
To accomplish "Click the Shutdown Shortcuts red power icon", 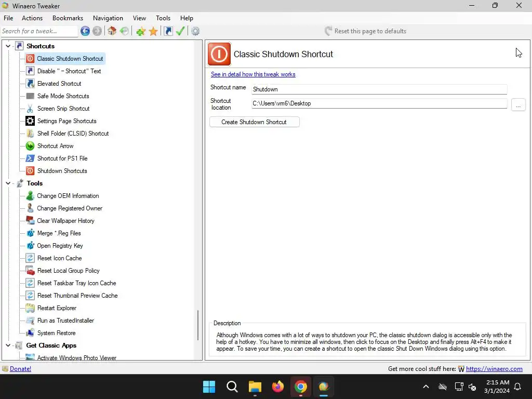I will pos(30,171).
